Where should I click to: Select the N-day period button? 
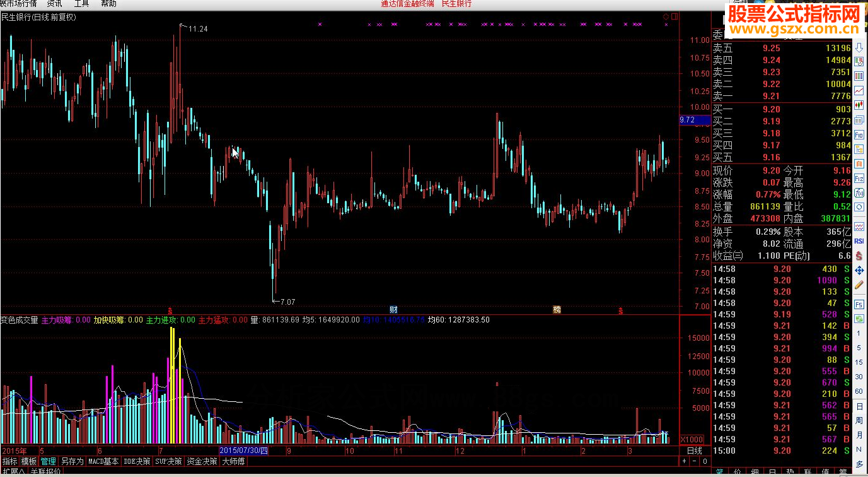pyautogui.click(x=859, y=449)
